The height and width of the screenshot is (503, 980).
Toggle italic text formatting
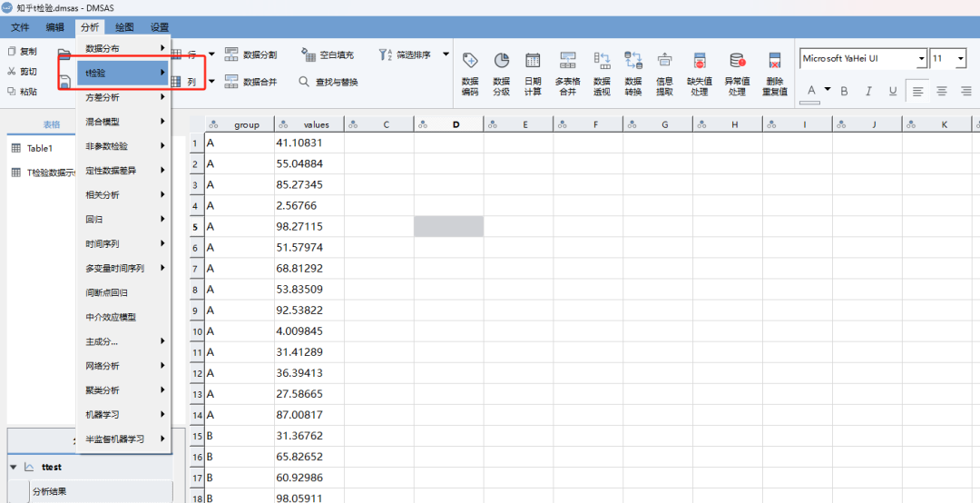tap(868, 91)
